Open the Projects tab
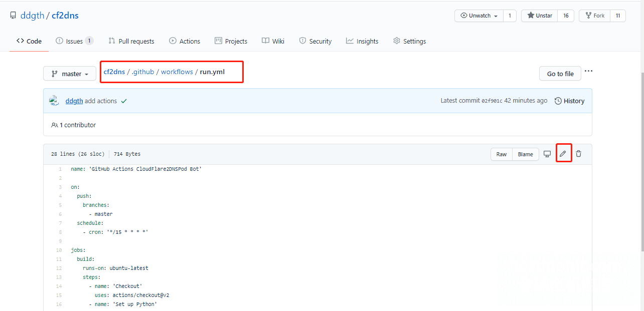 [231, 41]
